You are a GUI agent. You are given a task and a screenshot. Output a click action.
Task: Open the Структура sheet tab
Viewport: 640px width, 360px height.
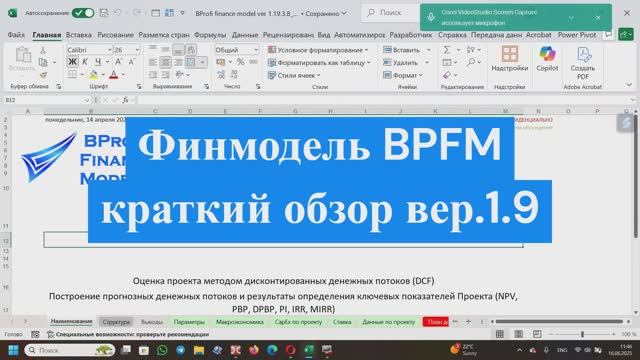116,322
